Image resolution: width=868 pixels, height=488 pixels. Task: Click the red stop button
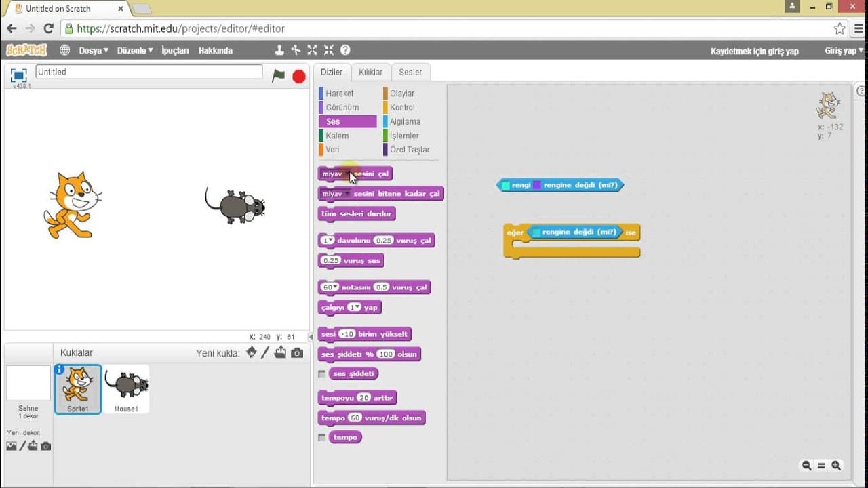299,76
